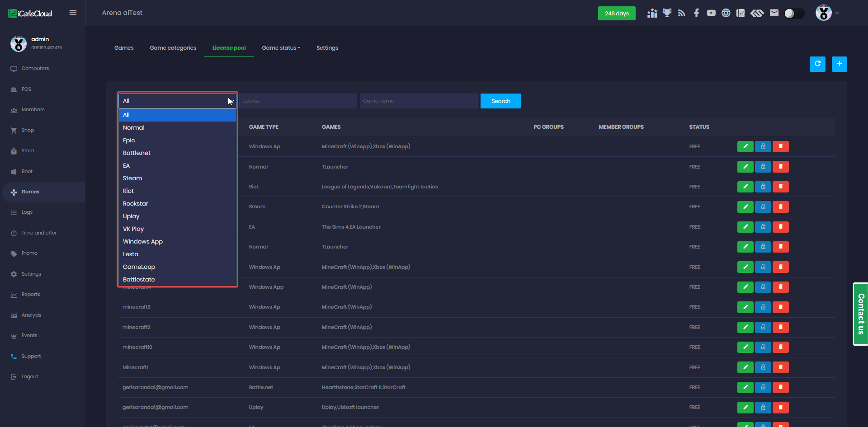Open the Game status dropdown tab

tap(280, 48)
